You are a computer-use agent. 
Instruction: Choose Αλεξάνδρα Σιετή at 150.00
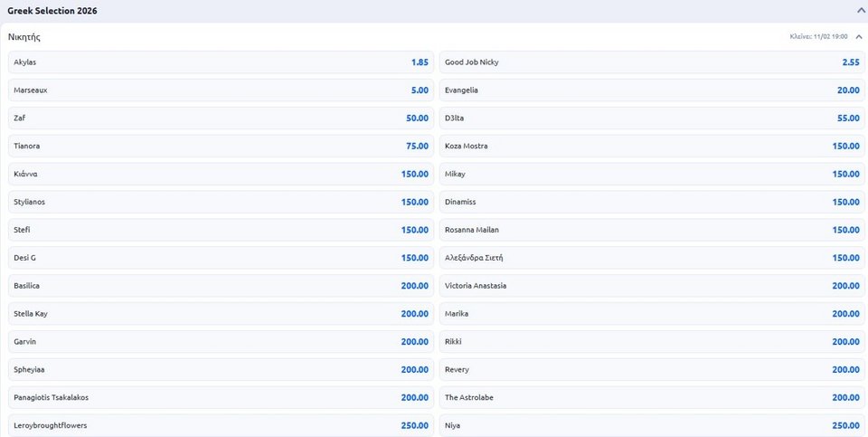[651, 258]
